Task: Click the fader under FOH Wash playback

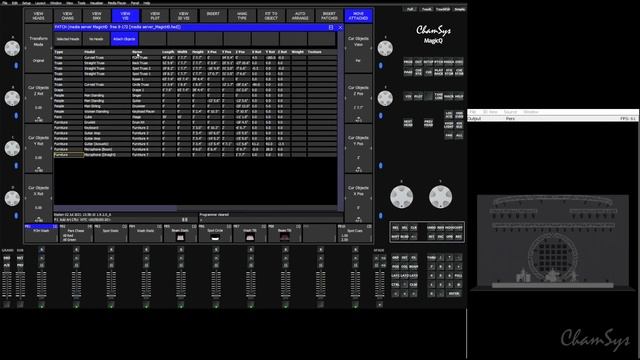Action: click(x=41, y=284)
